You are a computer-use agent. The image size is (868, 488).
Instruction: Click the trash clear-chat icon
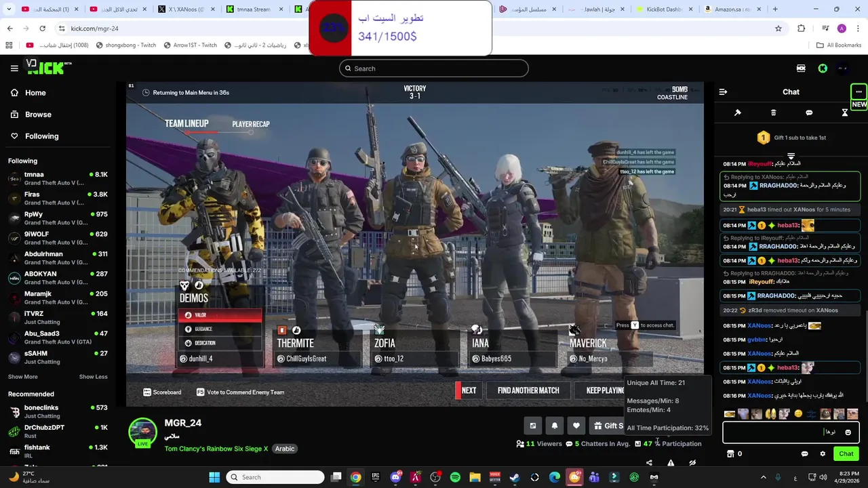click(x=773, y=113)
